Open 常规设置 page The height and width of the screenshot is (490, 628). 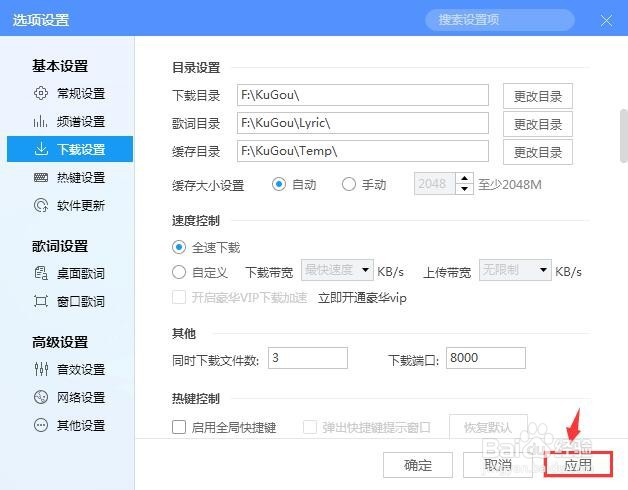pos(70,93)
